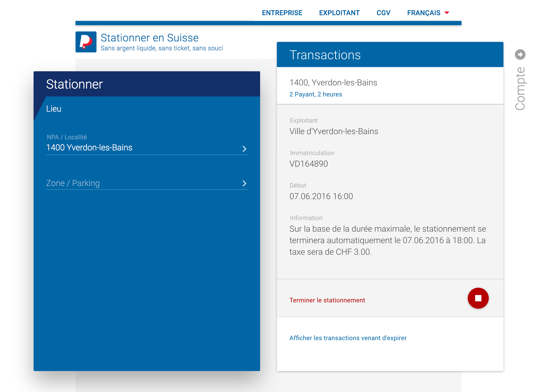537x392 pixels.
Task: Click the 07.06.2016 16:00 start value
Action: coord(321,196)
